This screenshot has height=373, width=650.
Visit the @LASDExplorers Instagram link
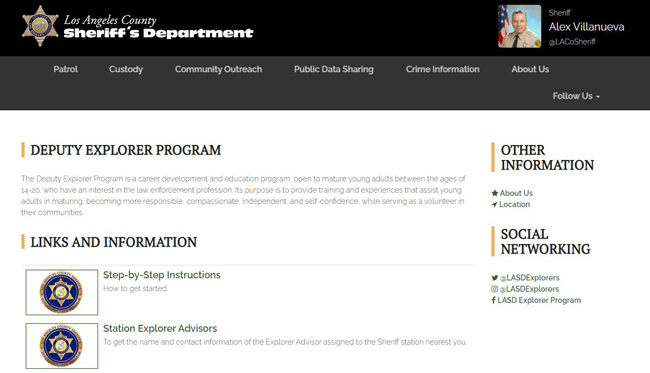(529, 289)
